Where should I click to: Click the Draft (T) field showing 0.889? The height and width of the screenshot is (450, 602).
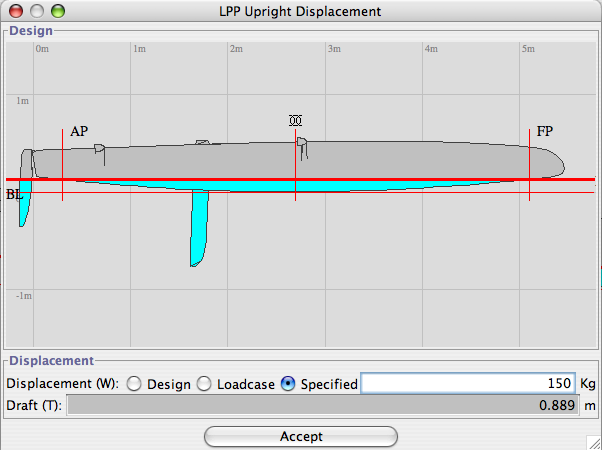pos(322,405)
